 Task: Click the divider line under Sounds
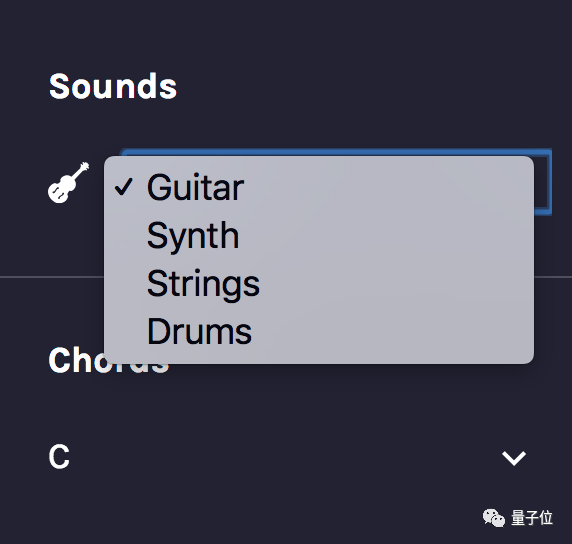point(52,277)
